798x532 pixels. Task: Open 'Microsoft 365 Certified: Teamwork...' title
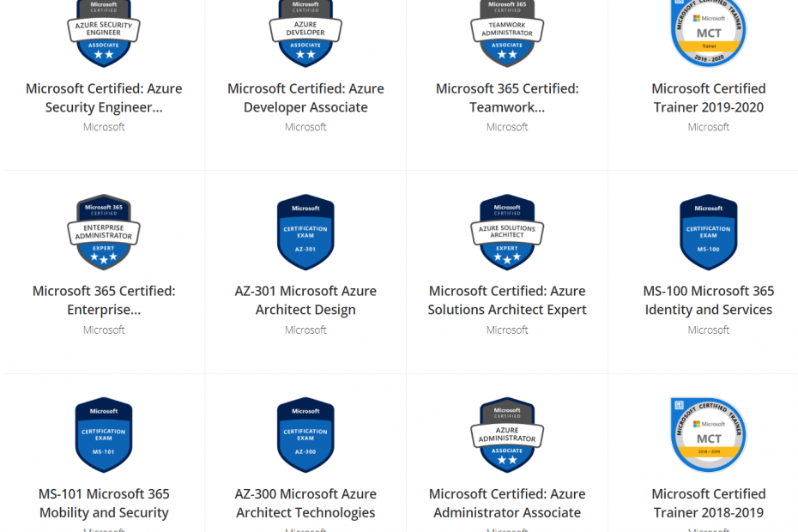[x=507, y=98]
